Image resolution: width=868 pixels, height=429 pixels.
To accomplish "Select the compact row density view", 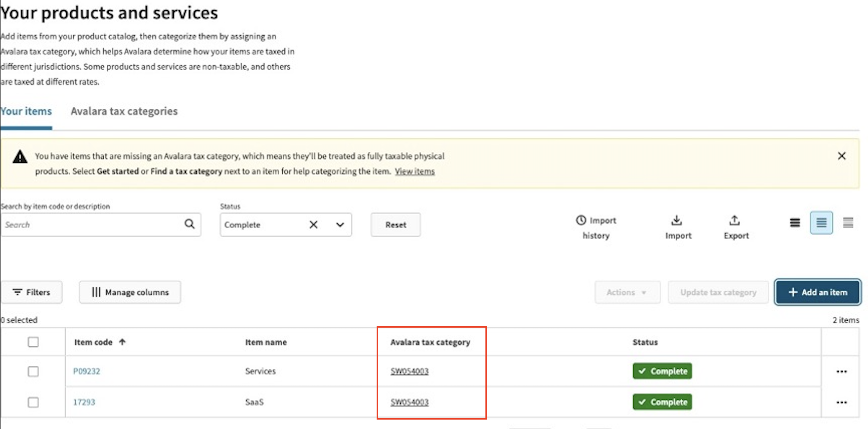I will 848,223.
